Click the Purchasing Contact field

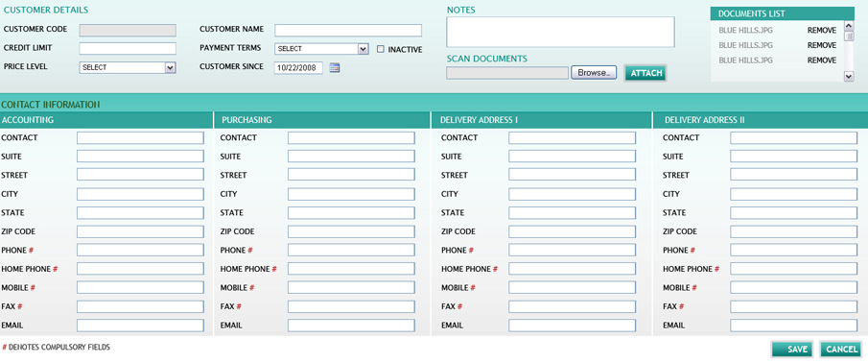coord(351,138)
